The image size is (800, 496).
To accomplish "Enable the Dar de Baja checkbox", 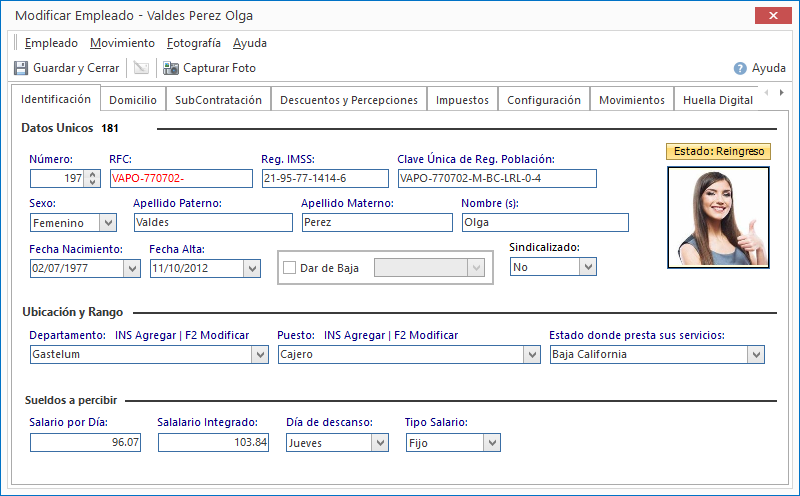I will [290, 268].
